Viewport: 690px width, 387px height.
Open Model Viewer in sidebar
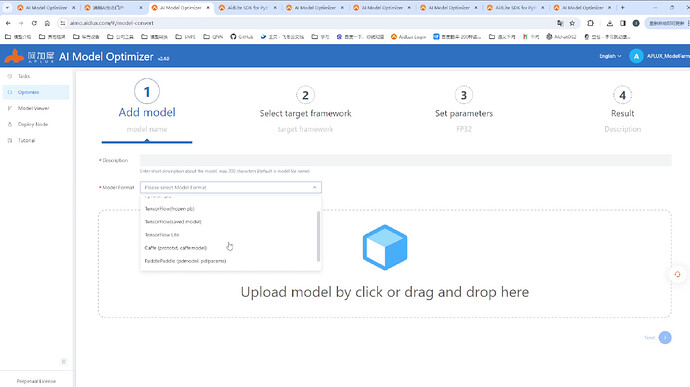(33, 108)
